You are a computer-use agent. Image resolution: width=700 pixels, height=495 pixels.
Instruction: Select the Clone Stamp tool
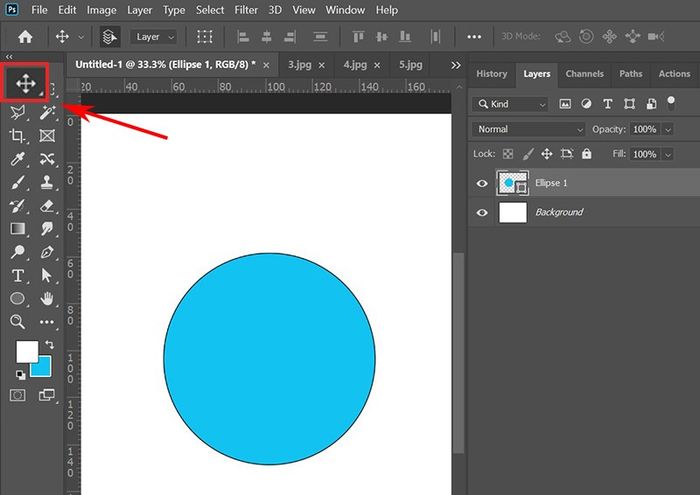pos(47,182)
